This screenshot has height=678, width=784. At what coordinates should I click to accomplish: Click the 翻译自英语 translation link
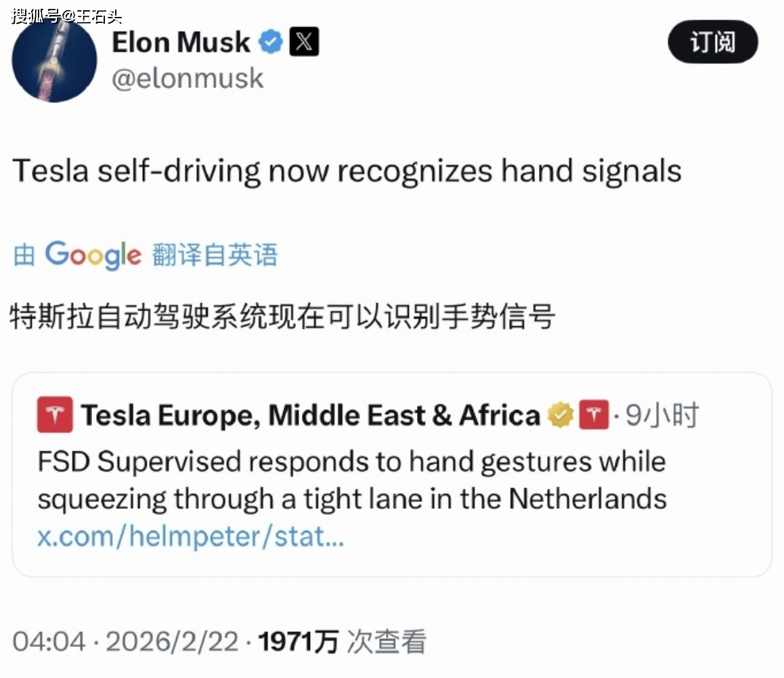pyautogui.click(x=215, y=255)
